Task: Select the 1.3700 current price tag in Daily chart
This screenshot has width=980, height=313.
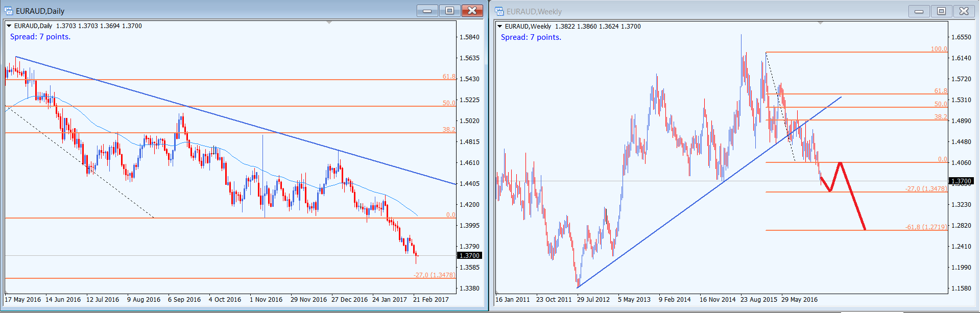Action: click(470, 255)
